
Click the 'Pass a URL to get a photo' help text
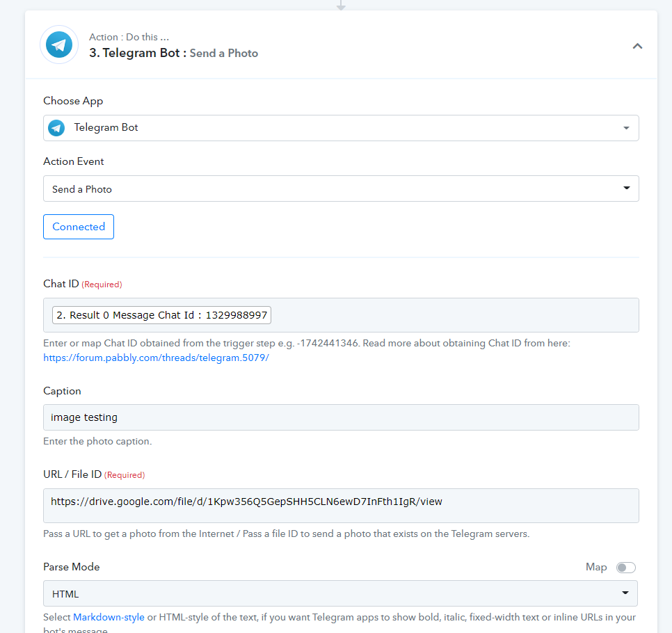click(287, 534)
